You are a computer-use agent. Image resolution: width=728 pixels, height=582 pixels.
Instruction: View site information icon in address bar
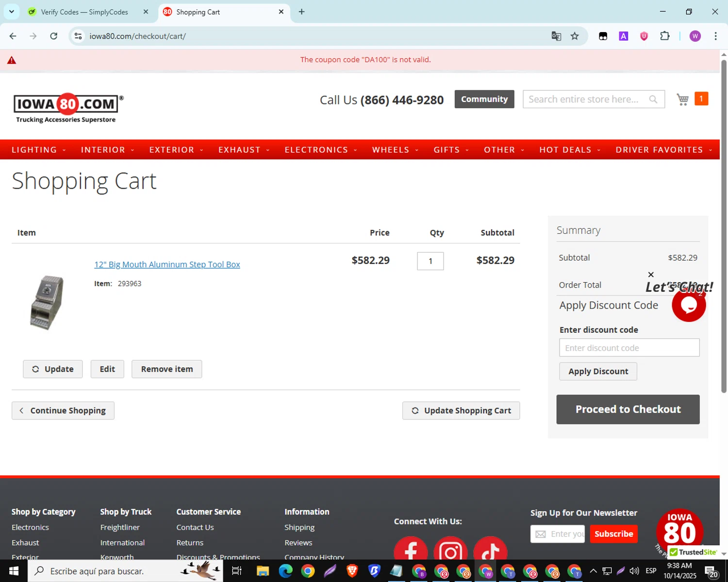coord(78,36)
